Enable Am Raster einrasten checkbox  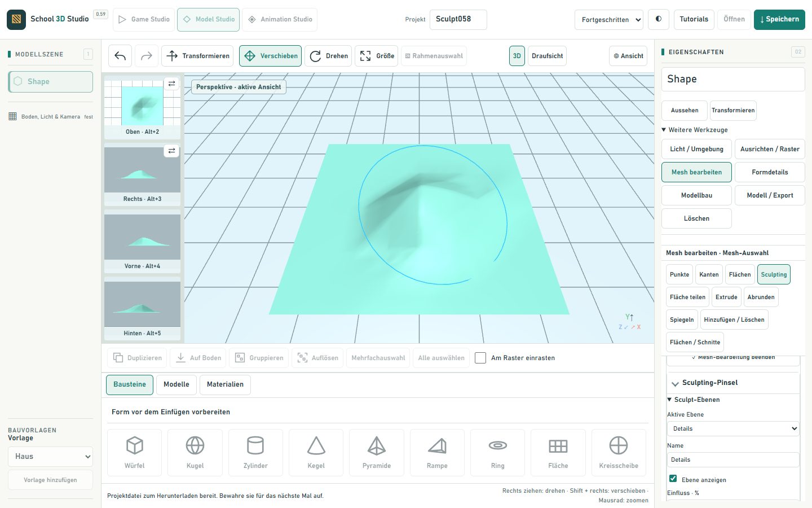coord(480,358)
